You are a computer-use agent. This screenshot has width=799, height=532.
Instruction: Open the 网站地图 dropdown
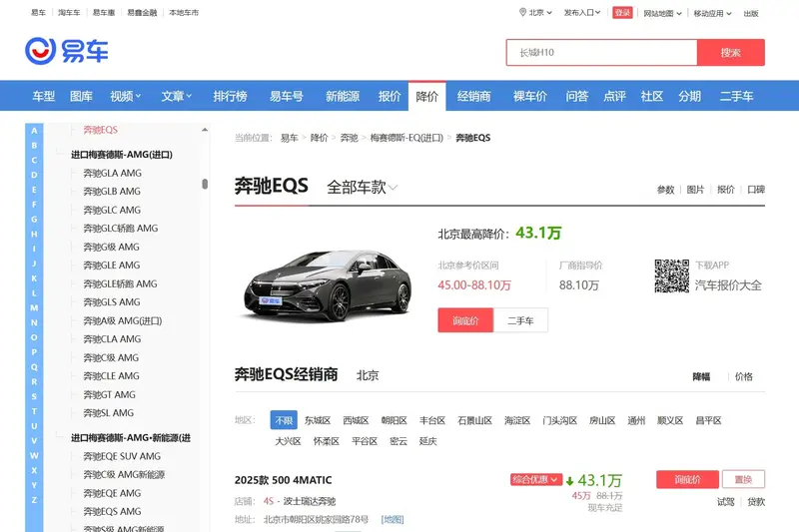pyautogui.click(x=662, y=13)
